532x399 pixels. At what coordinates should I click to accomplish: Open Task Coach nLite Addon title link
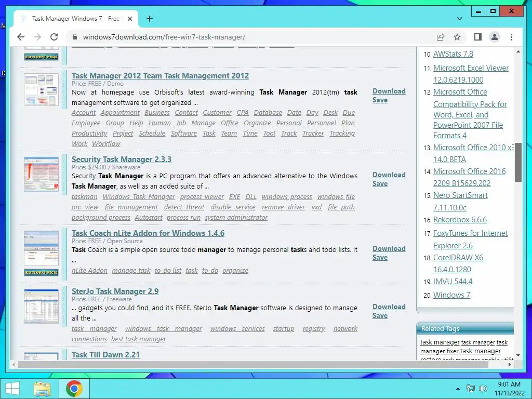click(148, 233)
